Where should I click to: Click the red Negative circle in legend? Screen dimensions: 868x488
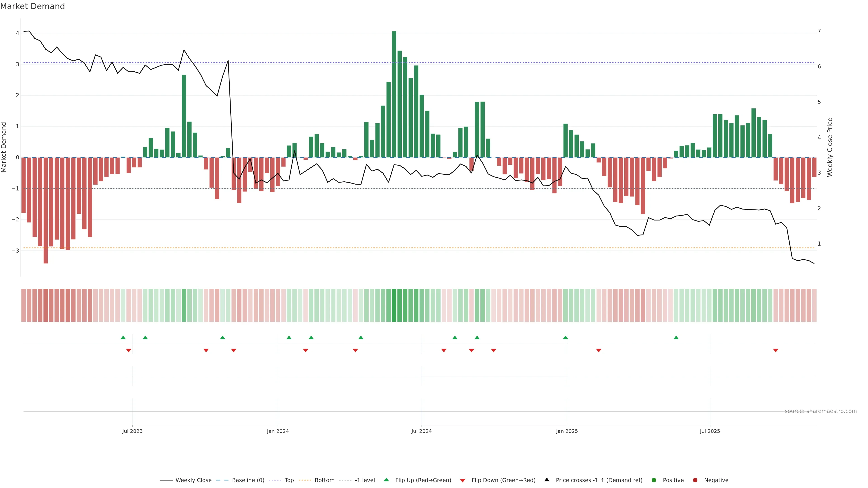(x=695, y=480)
